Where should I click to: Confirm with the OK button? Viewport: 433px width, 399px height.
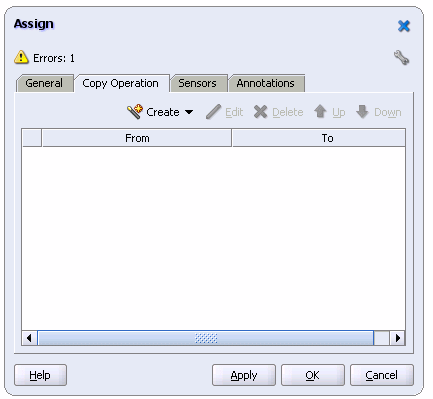(313, 375)
